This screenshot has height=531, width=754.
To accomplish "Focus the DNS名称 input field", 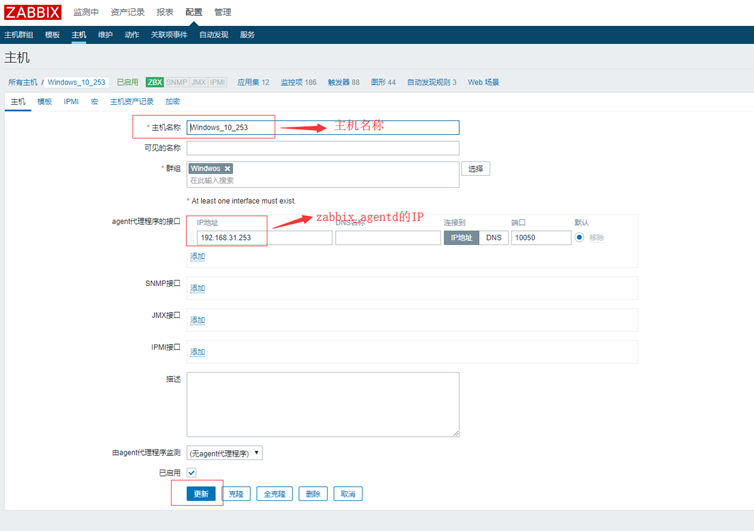I will 388,238.
